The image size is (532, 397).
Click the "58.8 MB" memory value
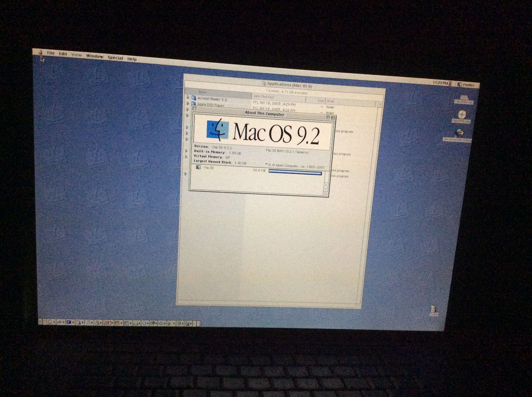(259, 170)
